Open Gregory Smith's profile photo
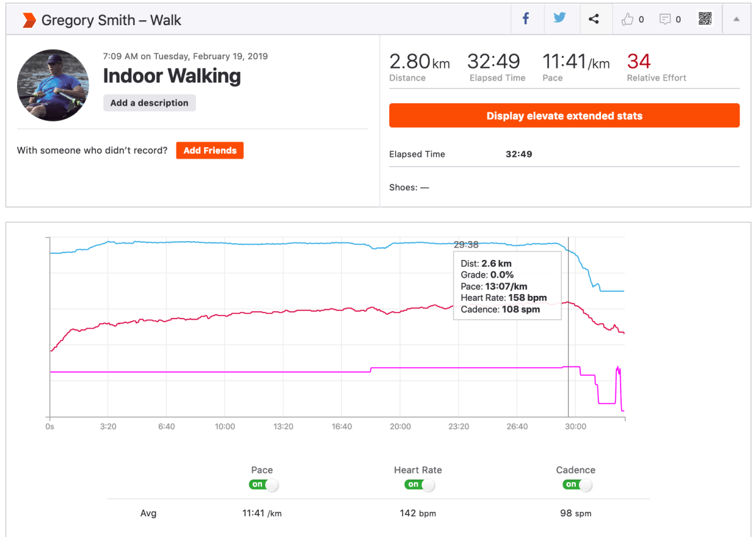Viewport: 756px width, 537px height. 53,85
